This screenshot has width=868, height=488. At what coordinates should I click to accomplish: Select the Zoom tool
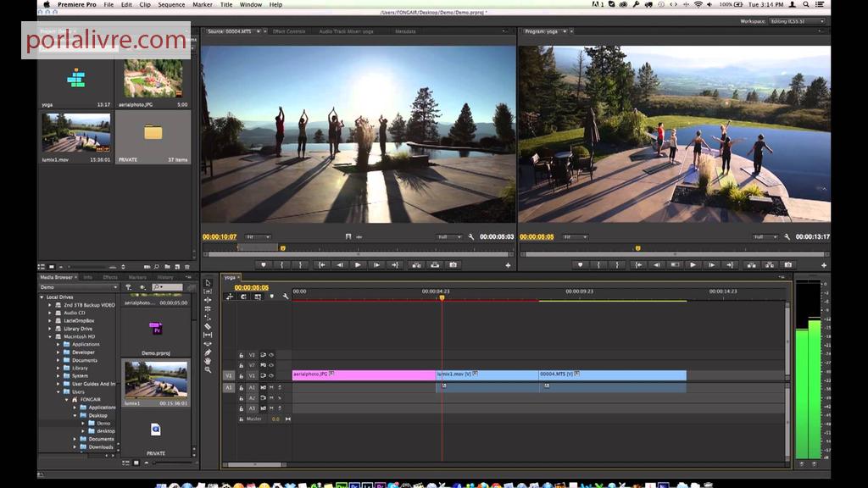[x=209, y=369]
